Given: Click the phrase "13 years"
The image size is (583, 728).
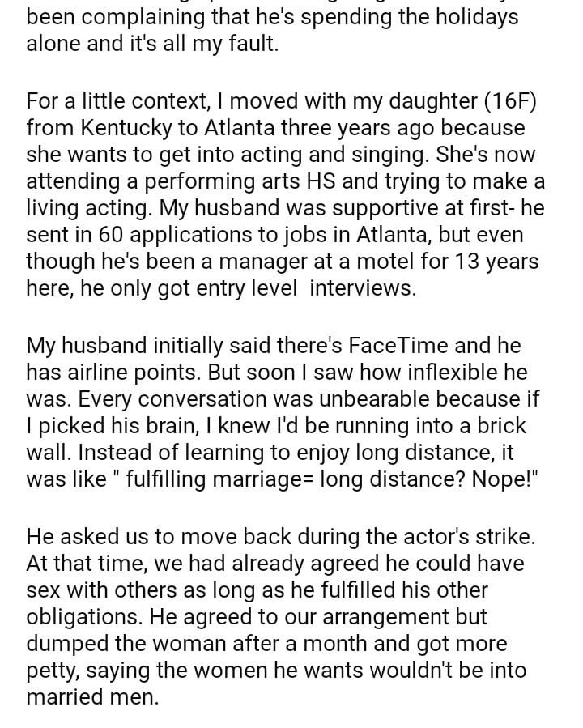Looking at the screenshot, I should (500, 262).
